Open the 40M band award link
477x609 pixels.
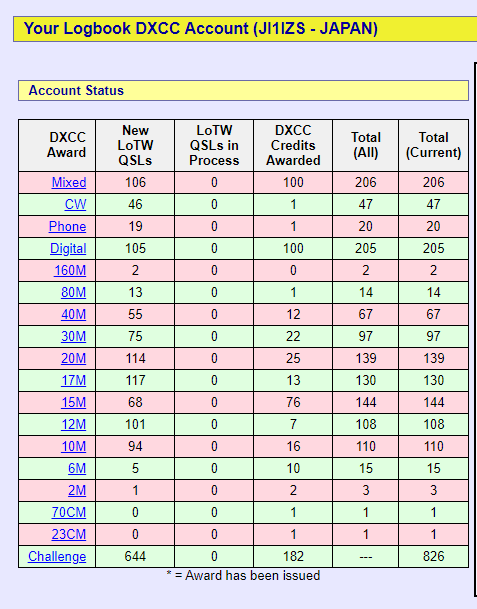click(x=73, y=314)
